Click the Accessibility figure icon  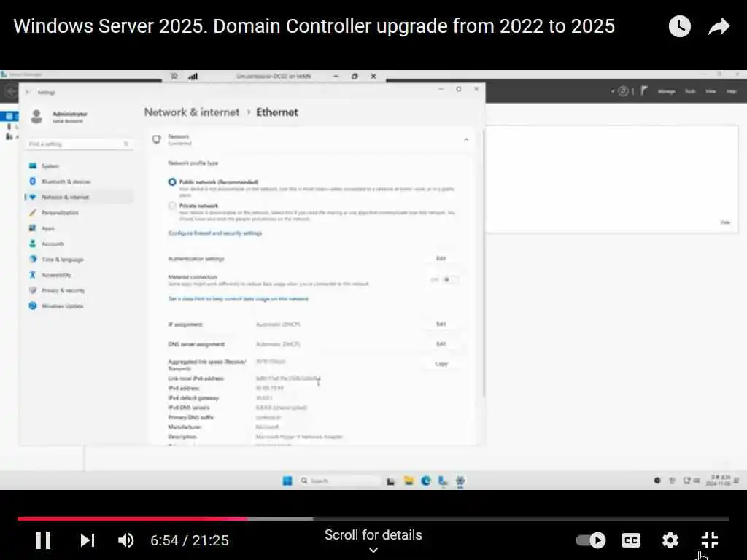32,275
